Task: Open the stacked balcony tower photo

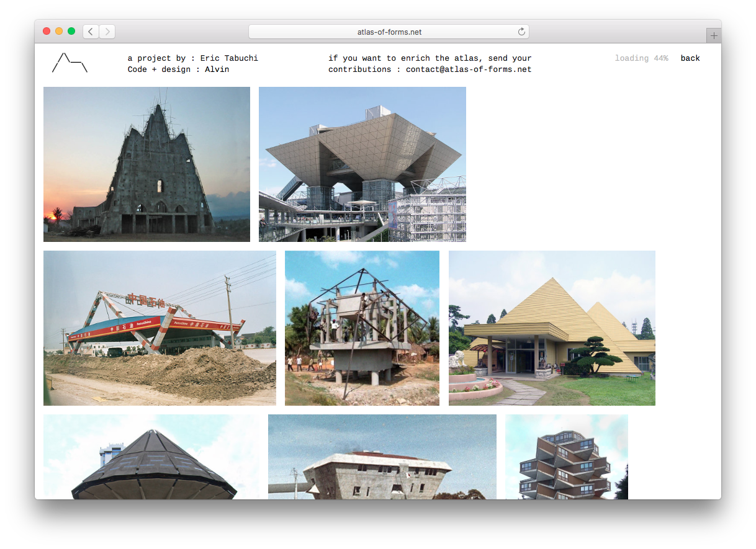Action: pos(566,457)
